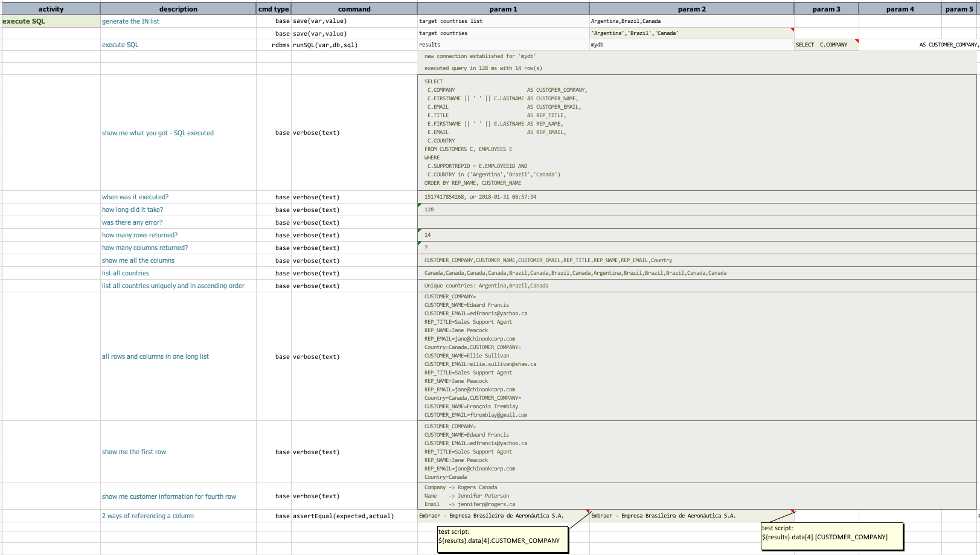Click the SQL query output cell with 'FROM CUSTOMERS C, EMPLOYEES E'
This screenshot has height=555, width=980.
coord(697,132)
